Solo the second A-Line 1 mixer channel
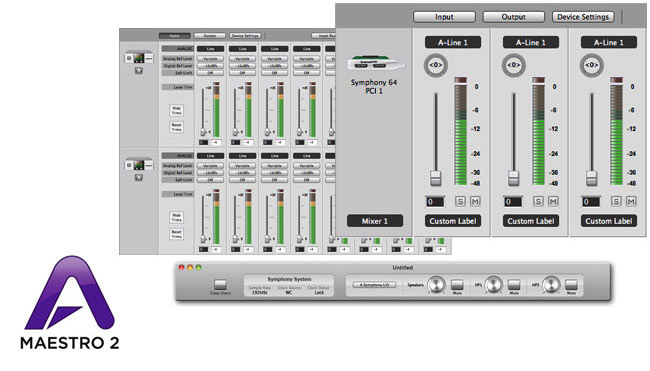 [x=538, y=201]
